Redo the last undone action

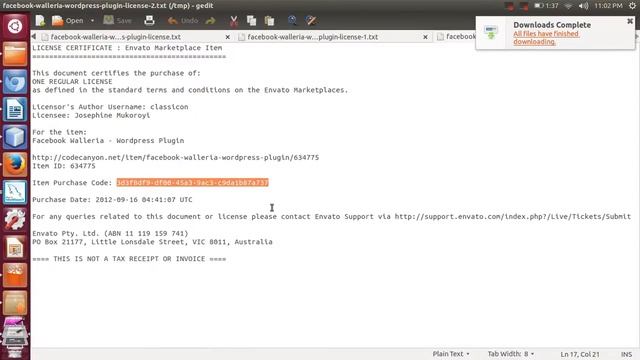(211, 20)
